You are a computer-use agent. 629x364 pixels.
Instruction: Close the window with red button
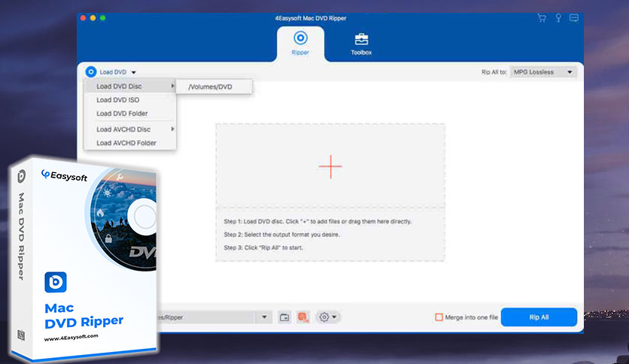83,18
